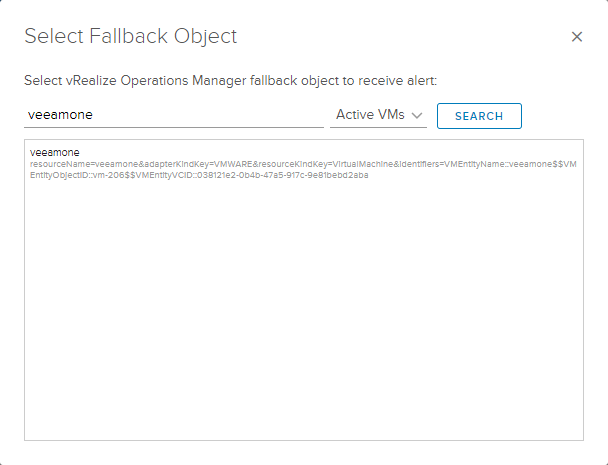
Task: Focus the veeamone search text field
Action: click(172, 115)
